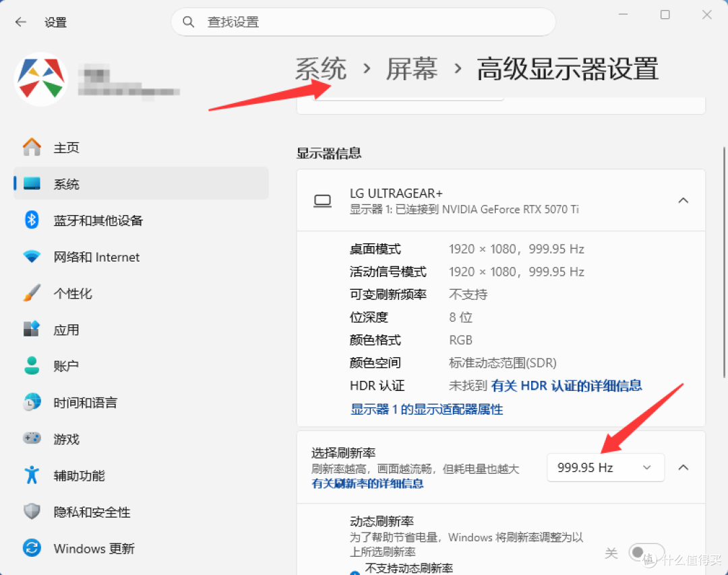Image resolution: width=728 pixels, height=575 pixels.
Task: Collapse the 选择刷新率 section chevron
Action: coord(683,467)
